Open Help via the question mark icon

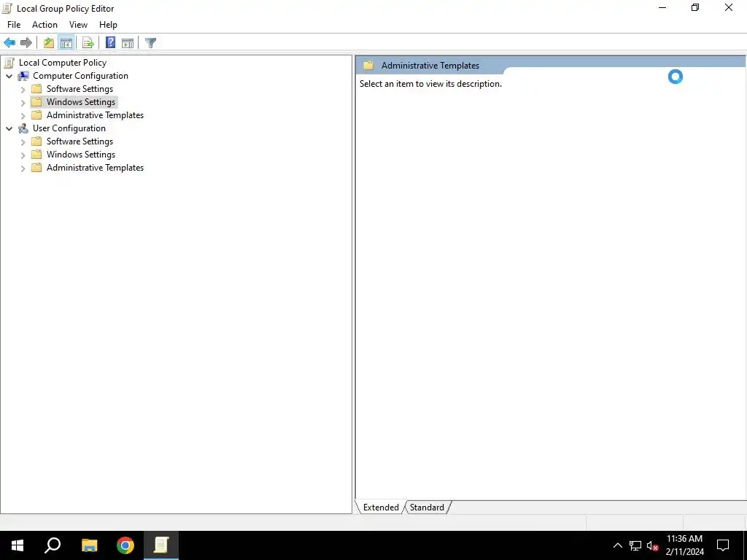pyautogui.click(x=111, y=43)
